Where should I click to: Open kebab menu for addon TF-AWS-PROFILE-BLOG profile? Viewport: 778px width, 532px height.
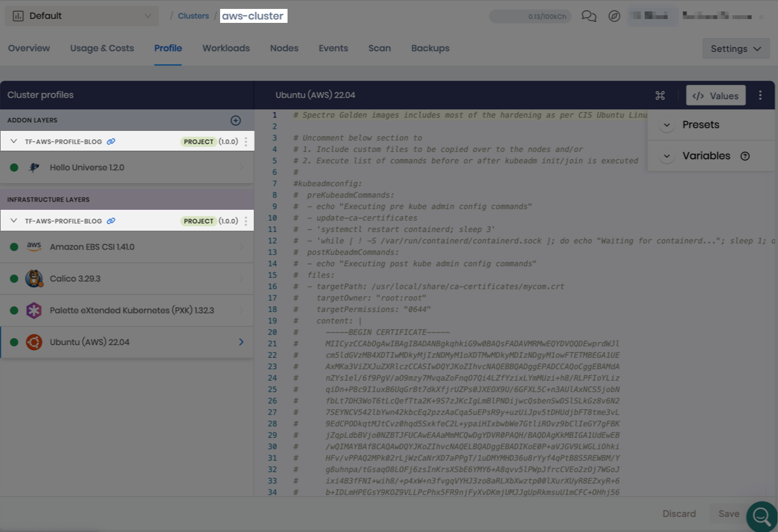[246, 142]
